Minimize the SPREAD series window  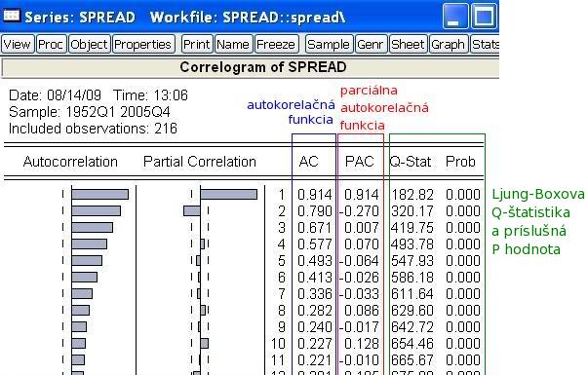tap(455, 17)
